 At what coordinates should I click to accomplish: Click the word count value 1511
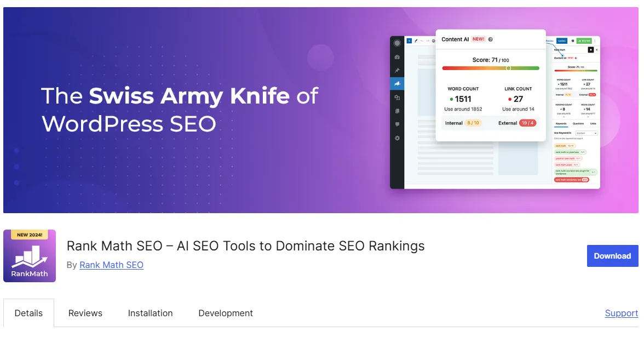(463, 99)
